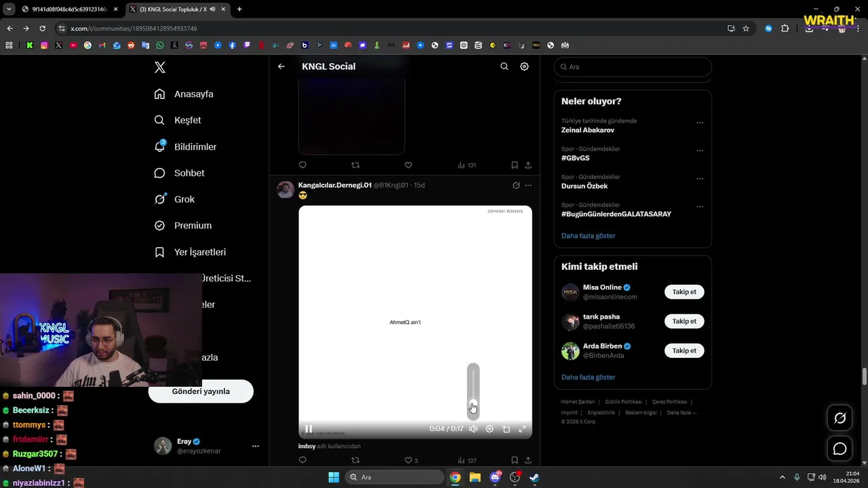Search within the KNGL Social community
This screenshot has height=488, width=868.
coord(504,66)
